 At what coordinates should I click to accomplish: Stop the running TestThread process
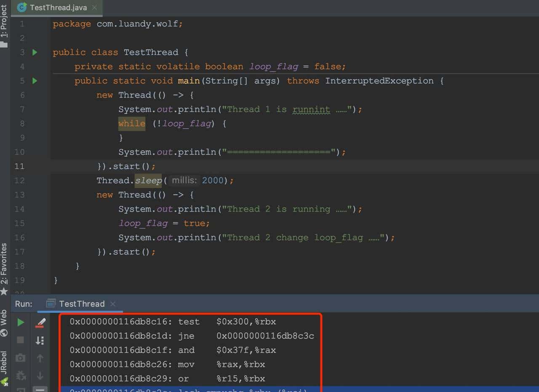(20, 340)
